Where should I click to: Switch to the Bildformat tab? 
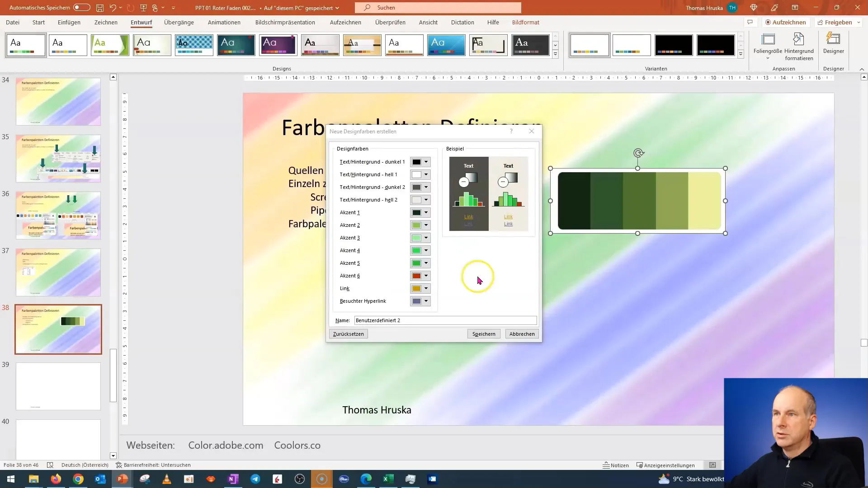click(526, 22)
